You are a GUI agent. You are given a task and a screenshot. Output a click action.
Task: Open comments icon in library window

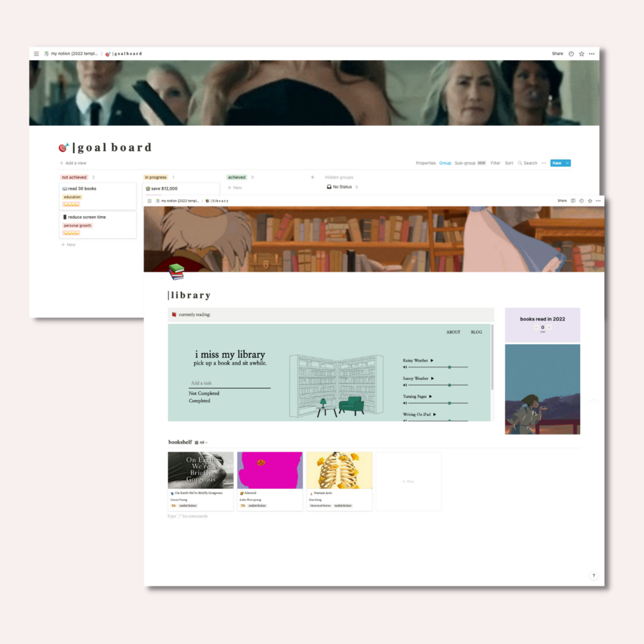[x=573, y=201]
